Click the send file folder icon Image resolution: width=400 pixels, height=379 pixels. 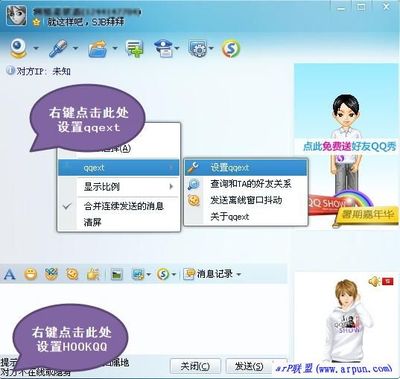(98, 49)
